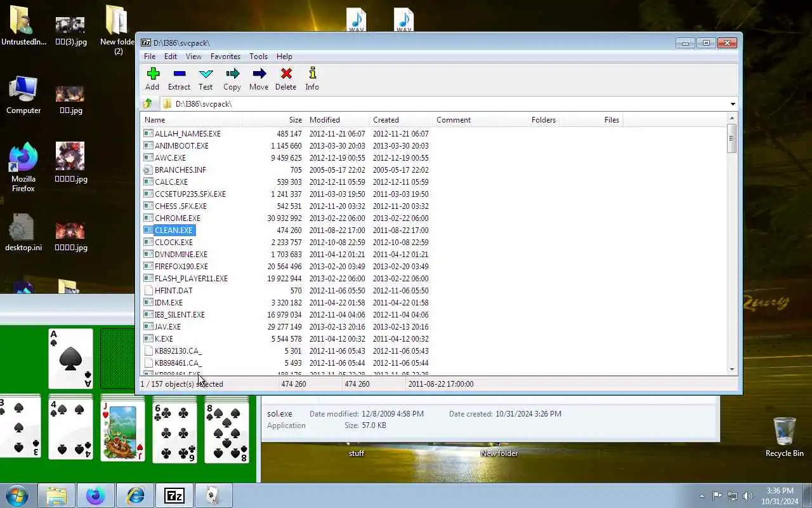This screenshot has height=508, width=812.
Task: Run the Test archive tool
Action: [x=206, y=79]
